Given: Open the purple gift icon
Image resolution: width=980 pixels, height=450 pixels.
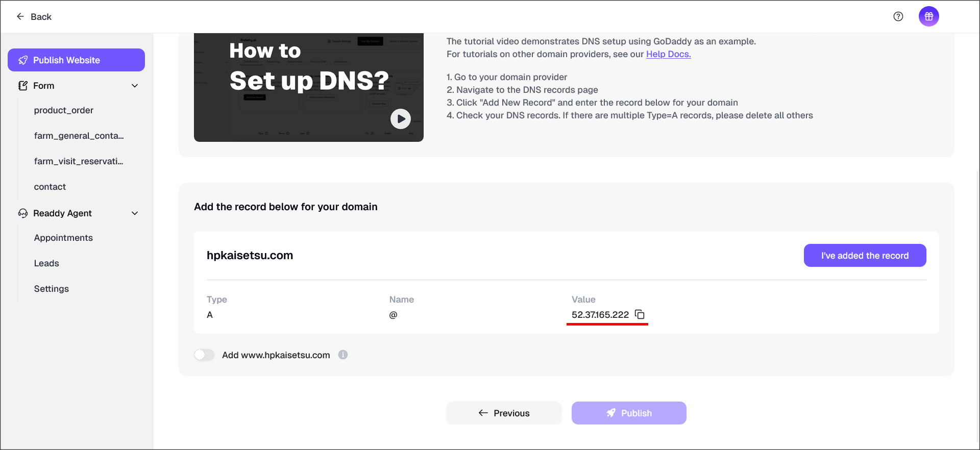Looking at the screenshot, I should tap(928, 16).
